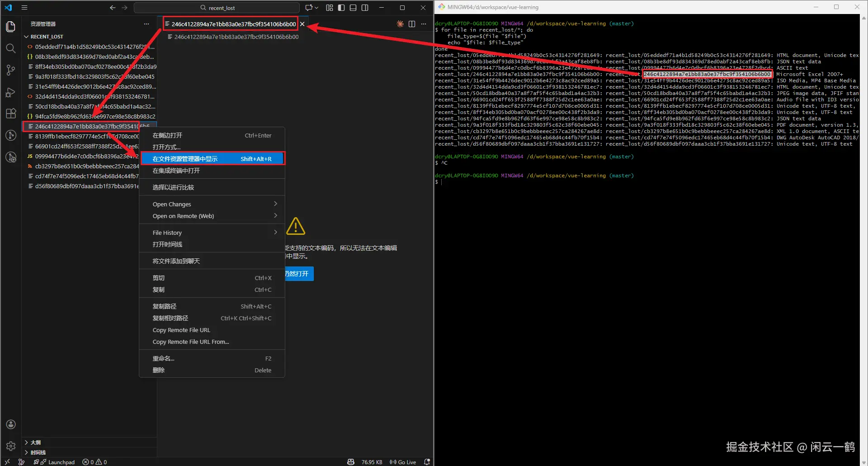This screenshot has height=466, width=868.
Task: Open file 05eddedf71a4b1d58249b0c53c4314276f28 in explorer
Action: click(90, 47)
